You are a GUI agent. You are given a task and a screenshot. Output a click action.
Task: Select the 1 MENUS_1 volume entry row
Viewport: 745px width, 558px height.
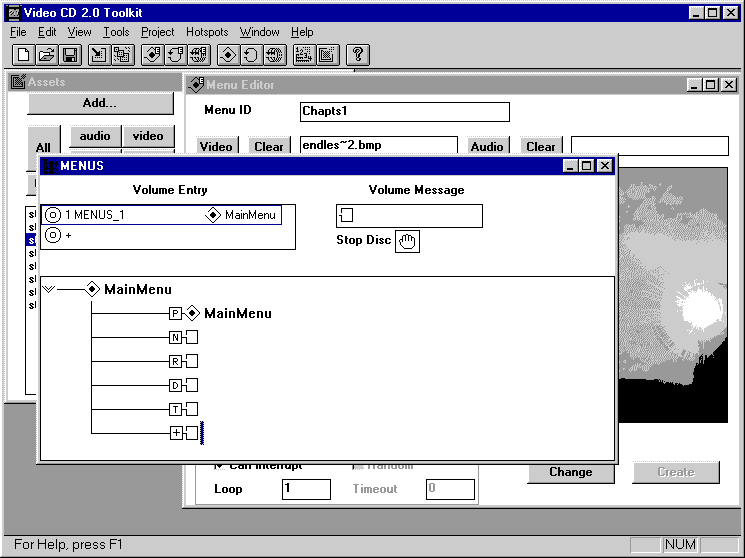coord(162,215)
